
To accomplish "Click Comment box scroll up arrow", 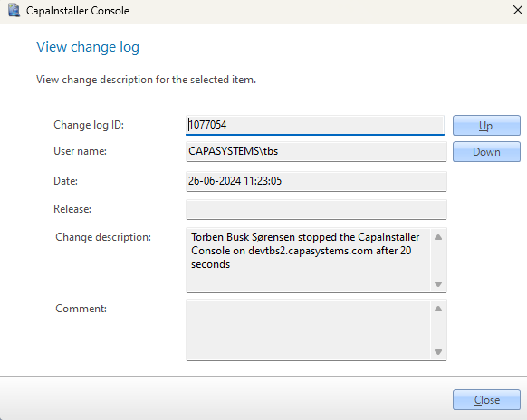I will coord(438,309).
